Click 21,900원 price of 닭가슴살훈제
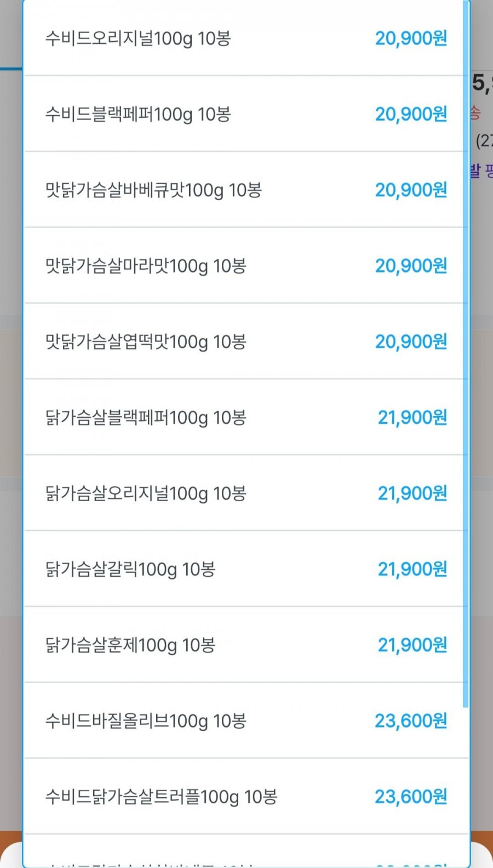The height and width of the screenshot is (868, 493). click(x=412, y=645)
